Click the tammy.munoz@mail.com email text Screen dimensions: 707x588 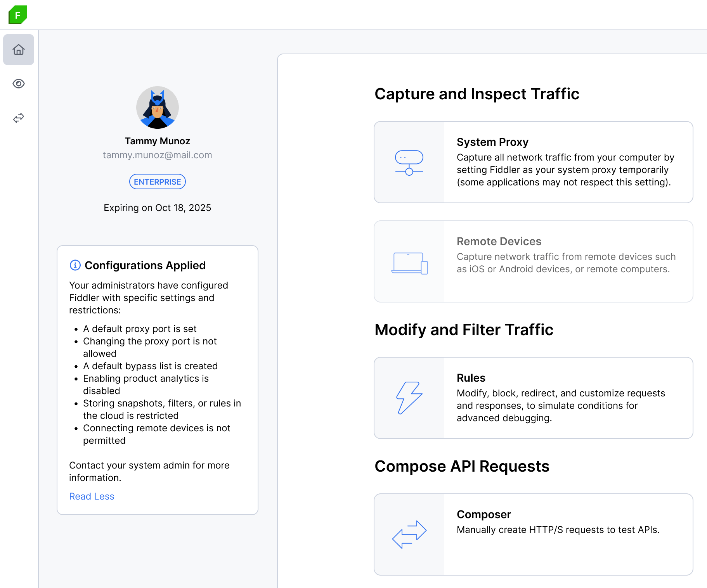click(158, 155)
